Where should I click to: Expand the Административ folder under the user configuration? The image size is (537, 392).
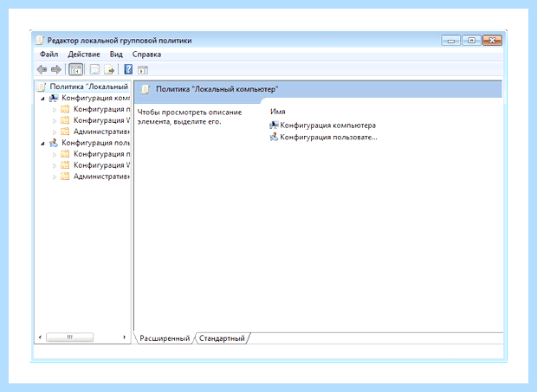55,177
